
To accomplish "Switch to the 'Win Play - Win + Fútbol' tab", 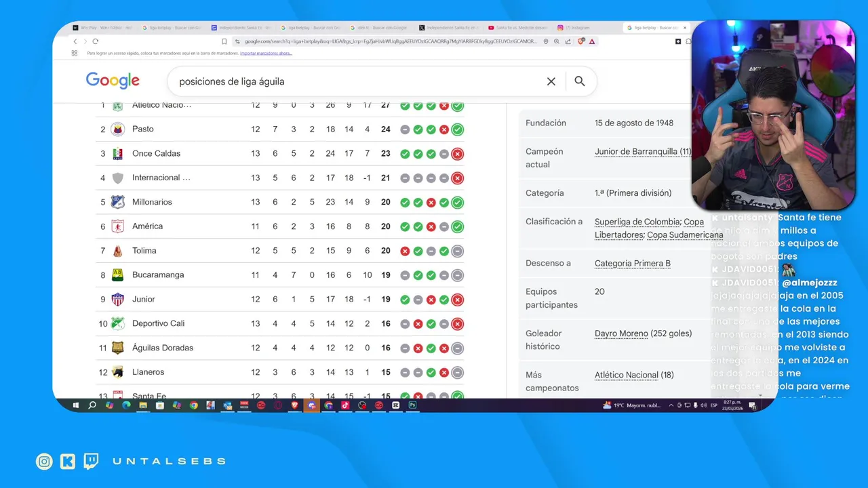I will (x=104, y=28).
